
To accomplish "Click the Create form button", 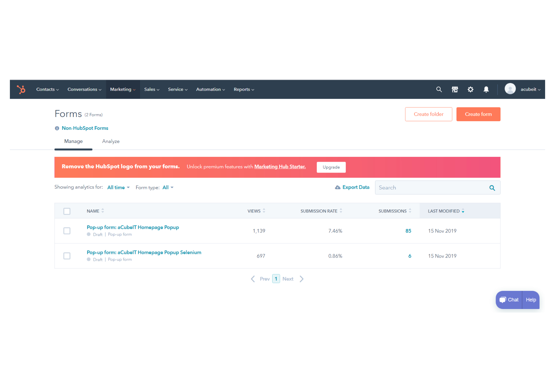I will [x=478, y=114].
